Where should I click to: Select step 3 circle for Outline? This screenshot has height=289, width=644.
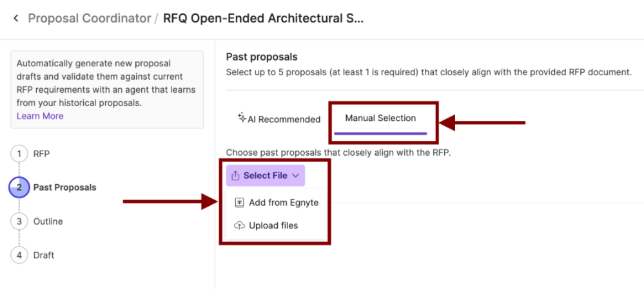click(19, 221)
